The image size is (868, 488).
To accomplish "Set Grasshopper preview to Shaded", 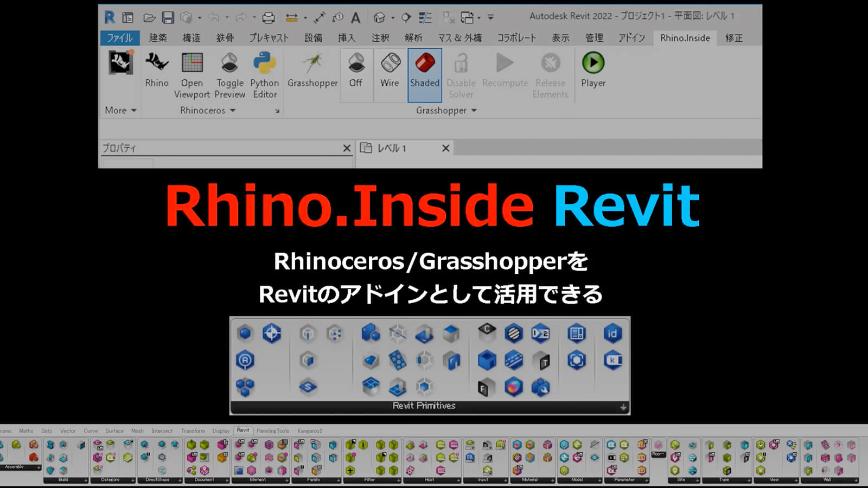I will 424,75.
